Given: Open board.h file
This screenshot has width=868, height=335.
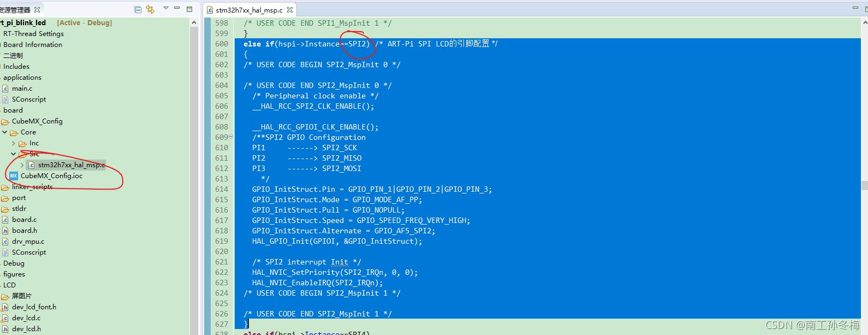Looking at the screenshot, I should pyautogui.click(x=25, y=230).
